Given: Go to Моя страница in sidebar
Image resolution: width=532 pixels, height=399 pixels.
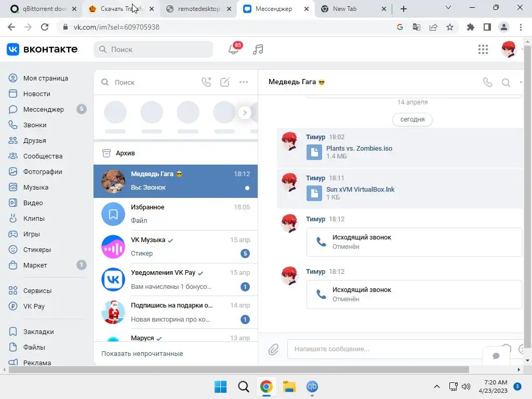Looking at the screenshot, I should coord(46,78).
